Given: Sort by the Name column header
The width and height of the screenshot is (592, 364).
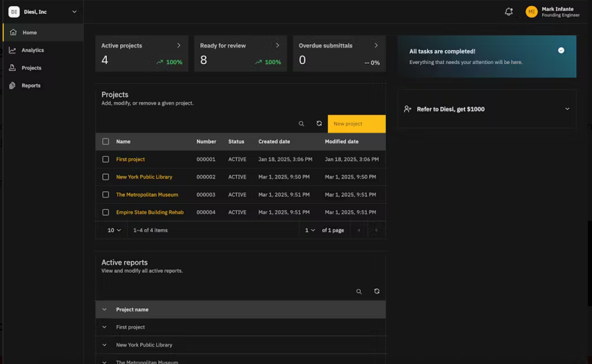Looking at the screenshot, I should point(123,141).
